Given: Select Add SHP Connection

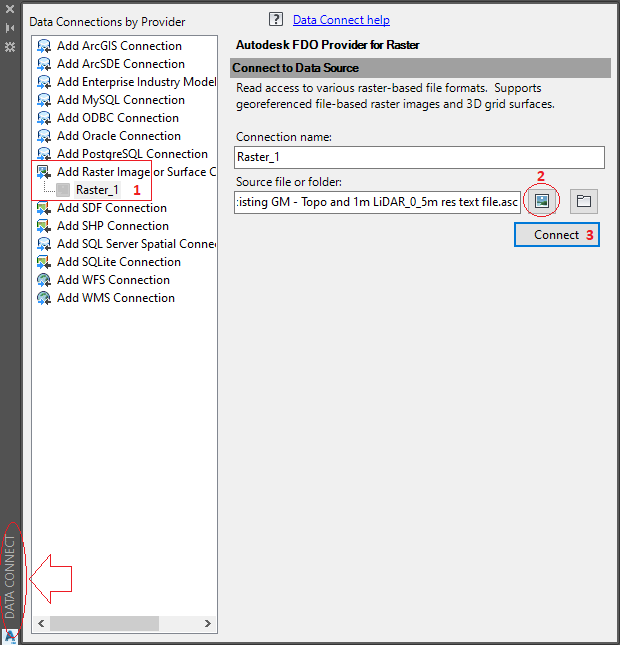Looking at the screenshot, I should pyautogui.click(x=113, y=226).
